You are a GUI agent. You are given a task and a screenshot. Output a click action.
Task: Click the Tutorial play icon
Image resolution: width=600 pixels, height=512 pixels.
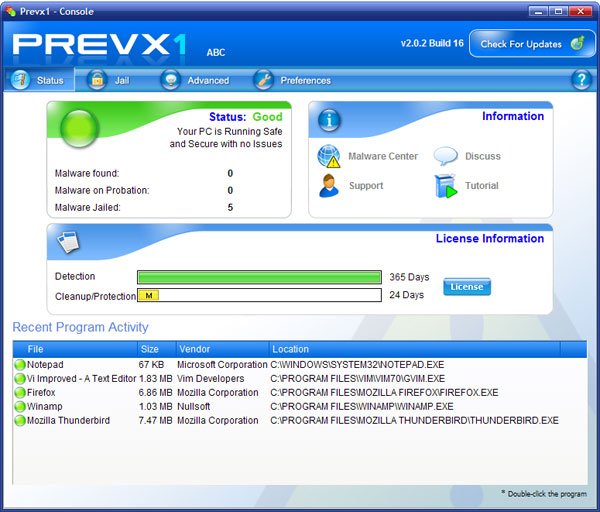446,186
